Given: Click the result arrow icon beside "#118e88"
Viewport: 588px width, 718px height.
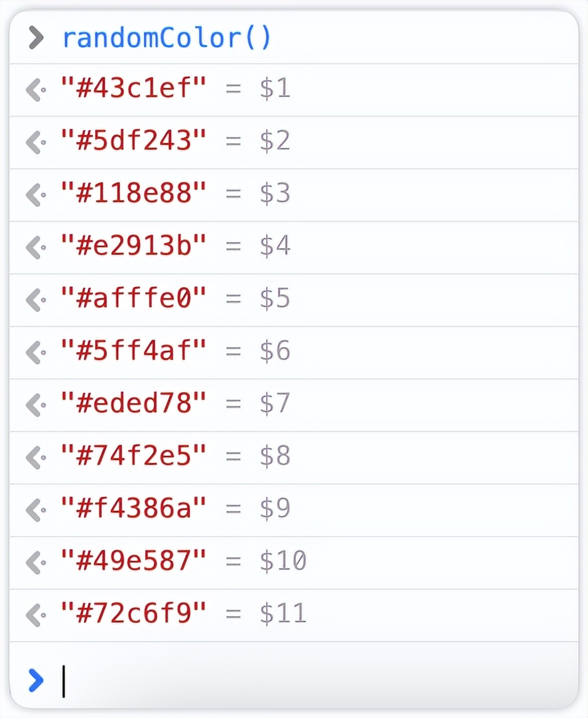Looking at the screenshot, I should [36, 195].
